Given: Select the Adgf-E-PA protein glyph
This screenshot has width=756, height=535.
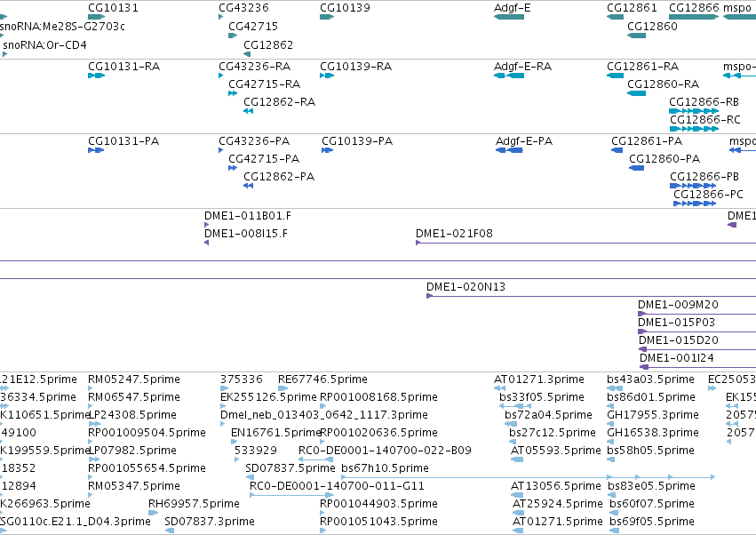Looking at the screenshot, I should (509, 150).
